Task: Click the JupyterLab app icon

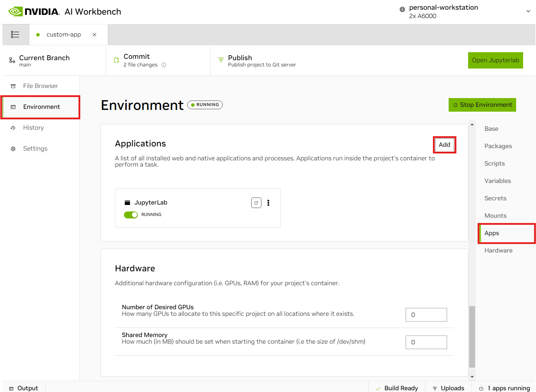Action: tap(127, 203)
